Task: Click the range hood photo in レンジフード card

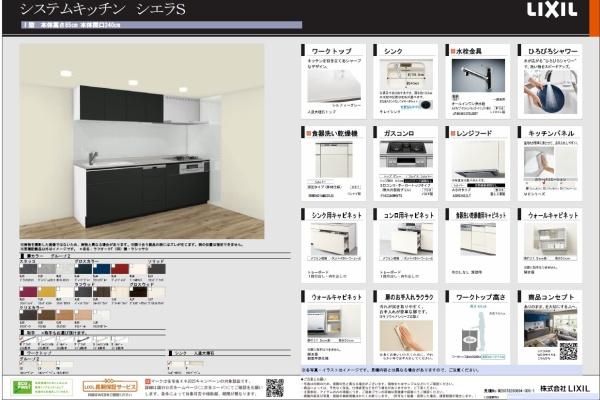Action: [x=478, y=159]
